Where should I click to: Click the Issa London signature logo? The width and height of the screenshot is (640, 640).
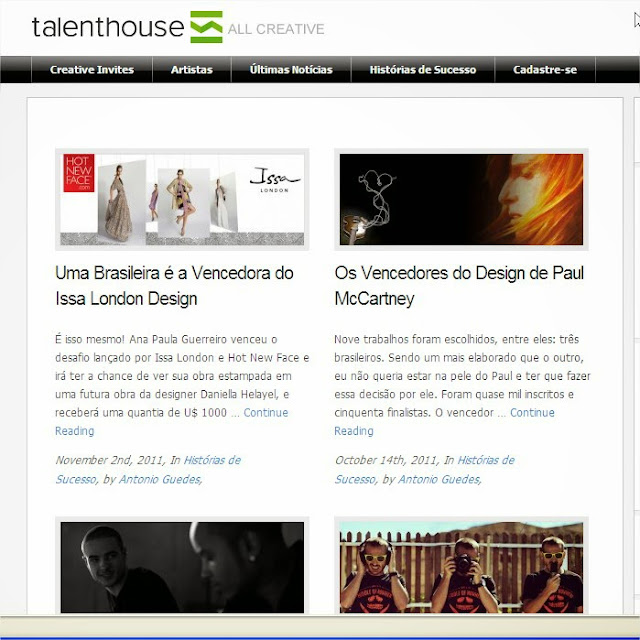(x=275, y=180)
